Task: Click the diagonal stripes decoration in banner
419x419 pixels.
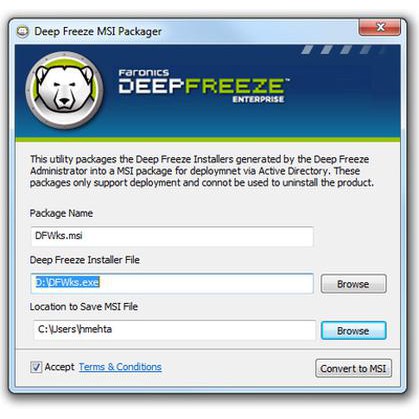Action: pyautogui.click(x=340, y=50)
